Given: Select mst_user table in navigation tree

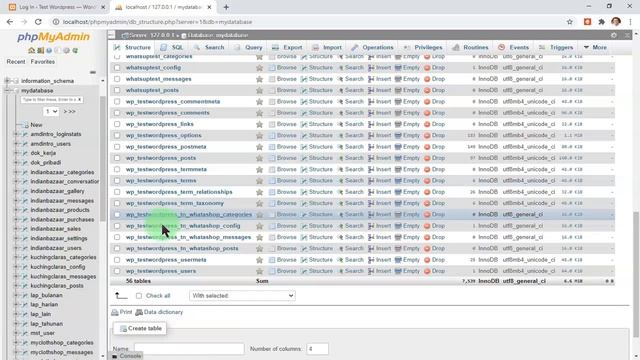Looking at the screenshot, I should point(42,333).
